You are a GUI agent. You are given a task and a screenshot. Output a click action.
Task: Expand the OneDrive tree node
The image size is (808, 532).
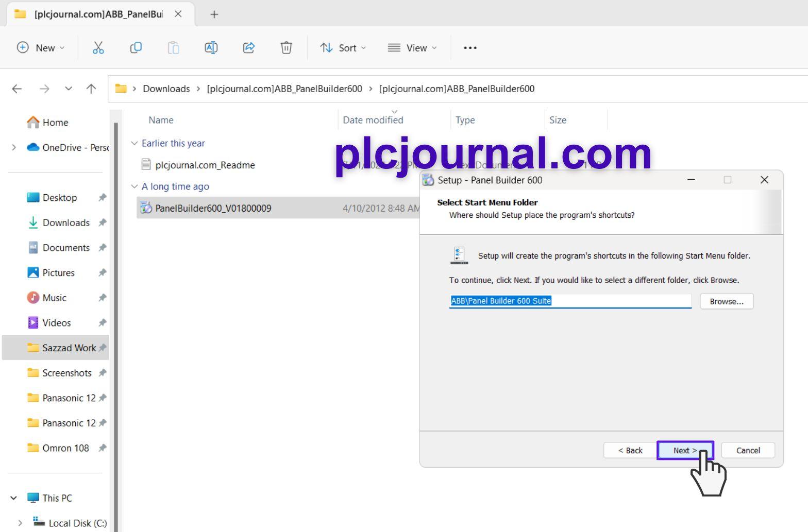click(x=14, y=147)
